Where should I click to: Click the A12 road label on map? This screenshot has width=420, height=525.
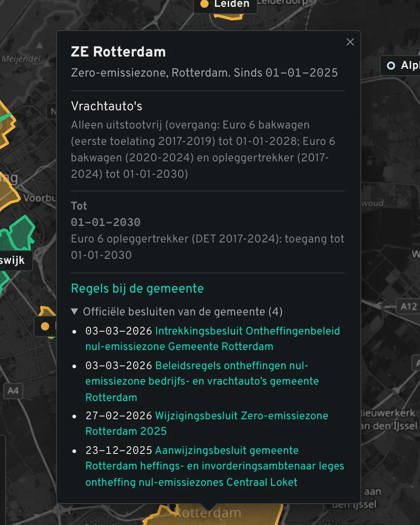point(409,306)
